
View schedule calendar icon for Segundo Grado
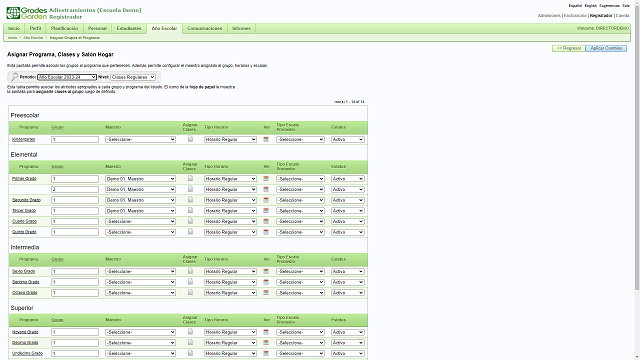click(x=266, y=200)
